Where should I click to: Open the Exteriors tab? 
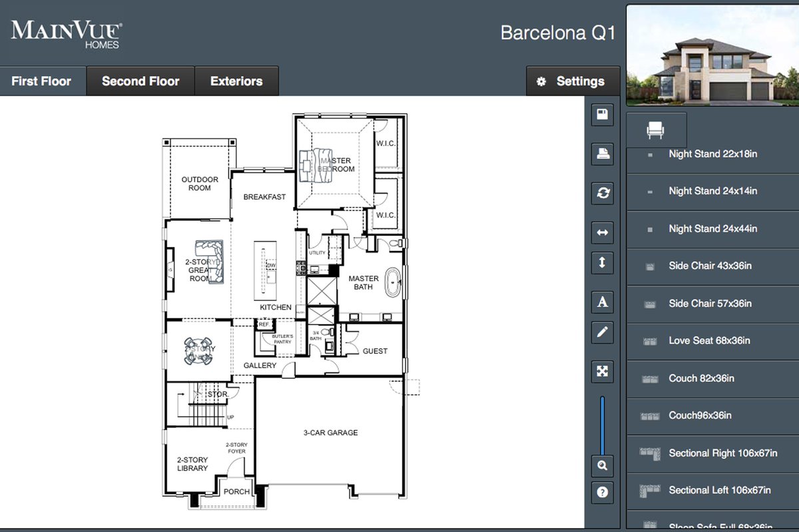pyautogui.click(x=236, y=81)
